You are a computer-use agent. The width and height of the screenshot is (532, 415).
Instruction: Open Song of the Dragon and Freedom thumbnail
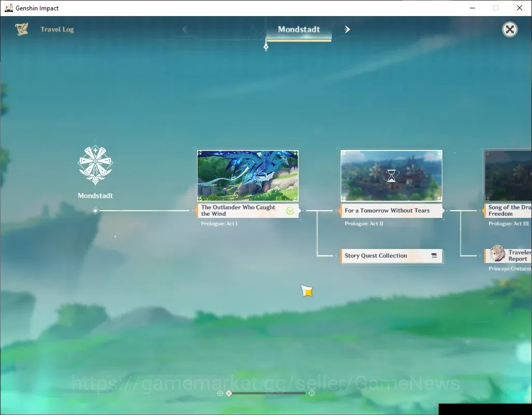508,176
